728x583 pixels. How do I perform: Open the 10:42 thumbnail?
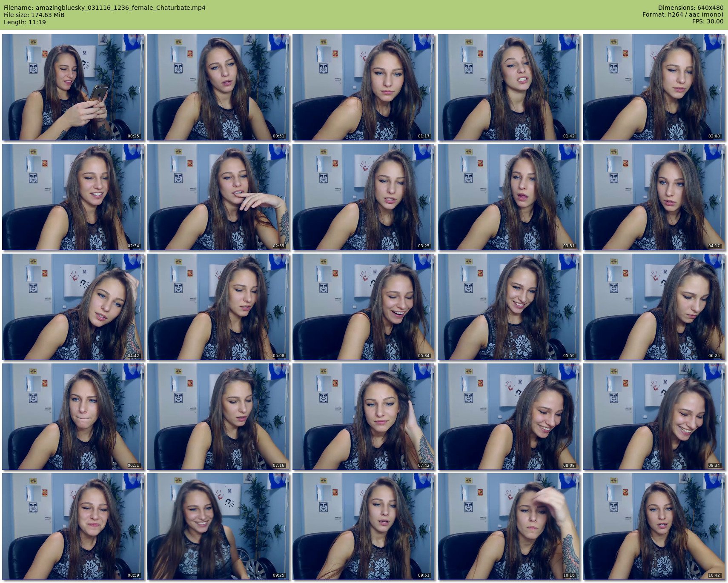click(x=654, y=526)
